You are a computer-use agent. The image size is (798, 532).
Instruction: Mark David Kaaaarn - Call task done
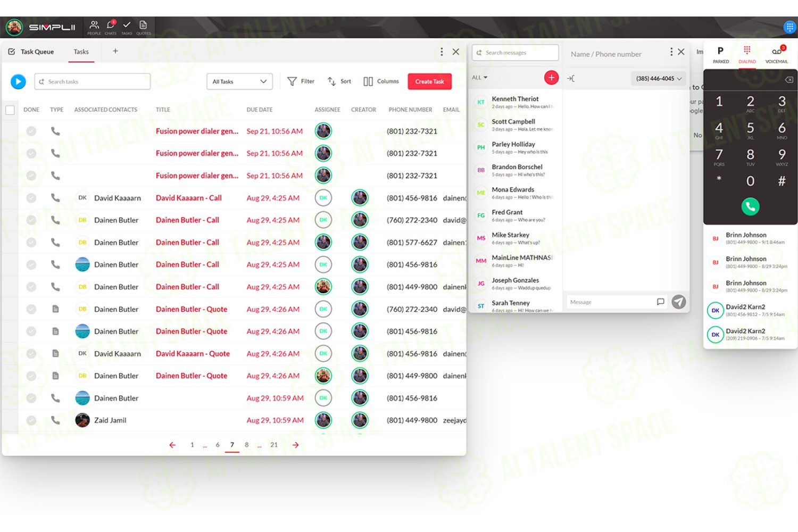click(x=31, y=198)
